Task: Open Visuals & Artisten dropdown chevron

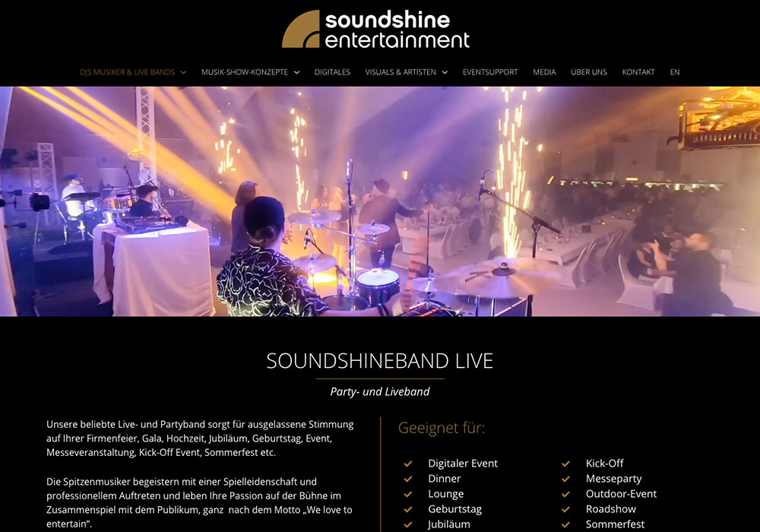Action: click(x=445, y=73)
